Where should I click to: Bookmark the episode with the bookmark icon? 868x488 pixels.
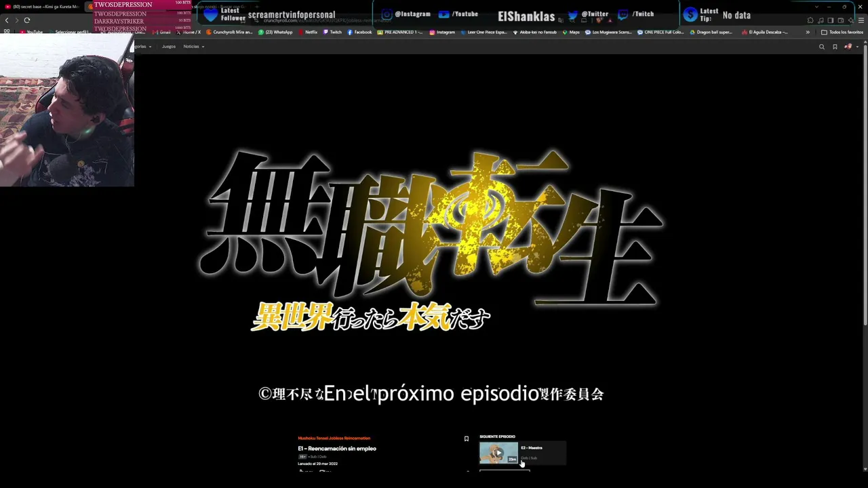(467, 439)
